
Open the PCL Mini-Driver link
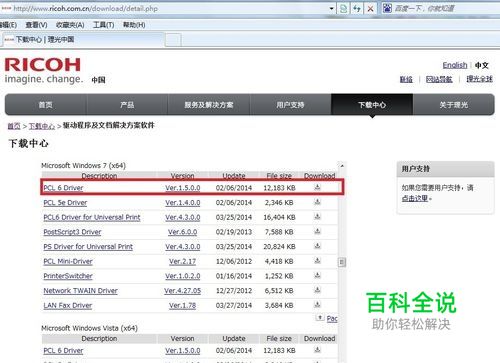point(68,261)
